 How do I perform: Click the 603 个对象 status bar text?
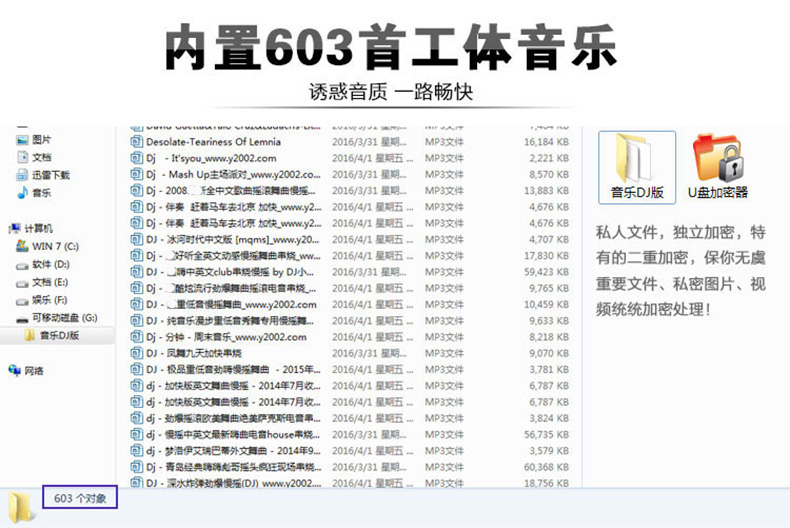tap(80, 497)
